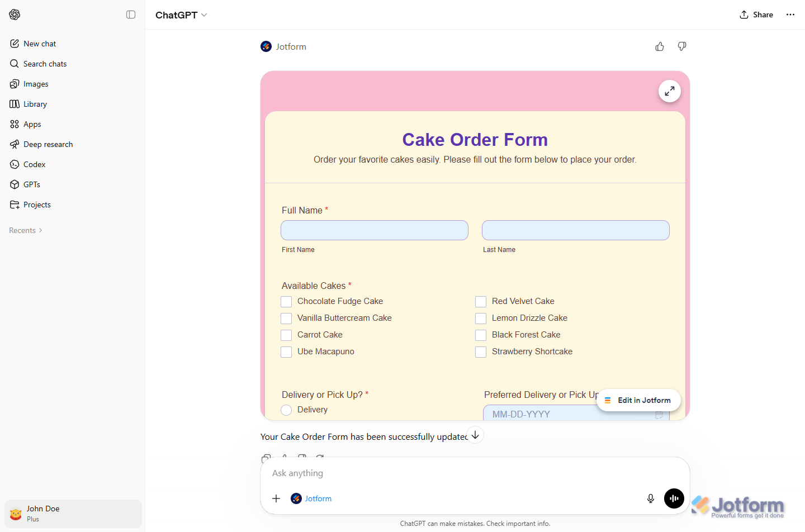Image resolution: width=805 pixels, height=532 pixels.
Task: Open Codex from the sidebar
Action: 34,164
